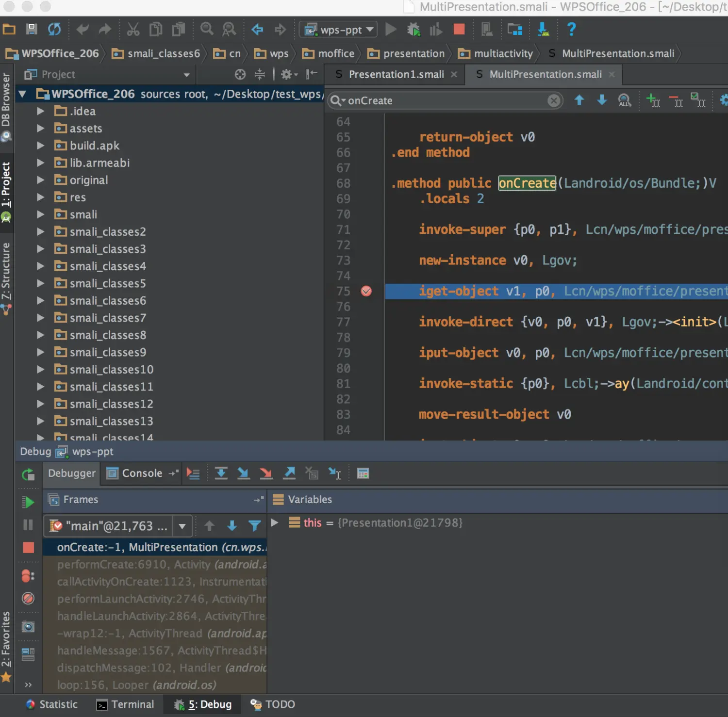Click the moffice breadcrumb folder
728x717 pixels.
click(328, 53)
